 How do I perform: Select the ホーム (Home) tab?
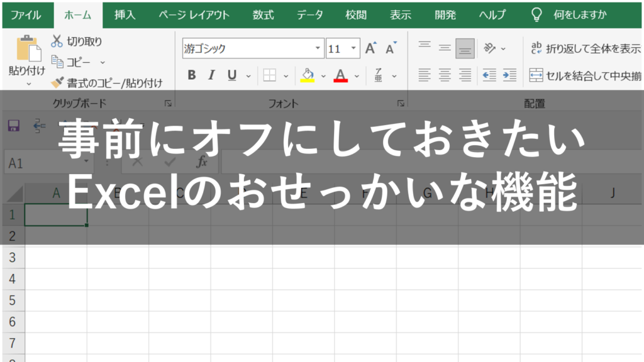point(78,15)
